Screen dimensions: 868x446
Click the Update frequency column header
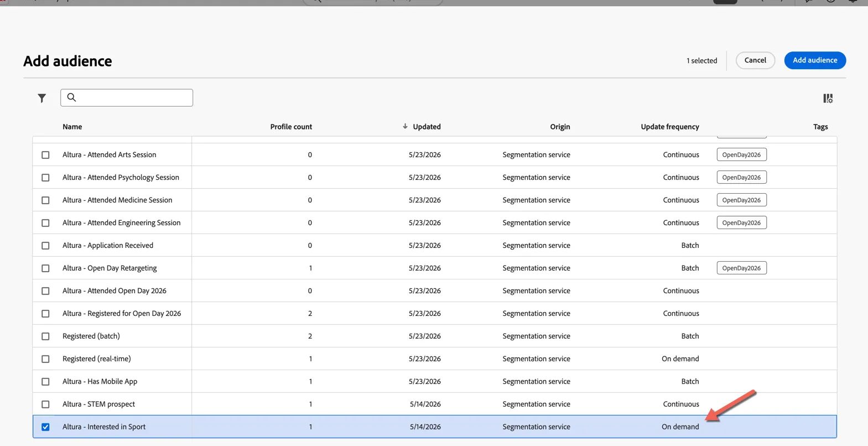[x=670, y=127]
